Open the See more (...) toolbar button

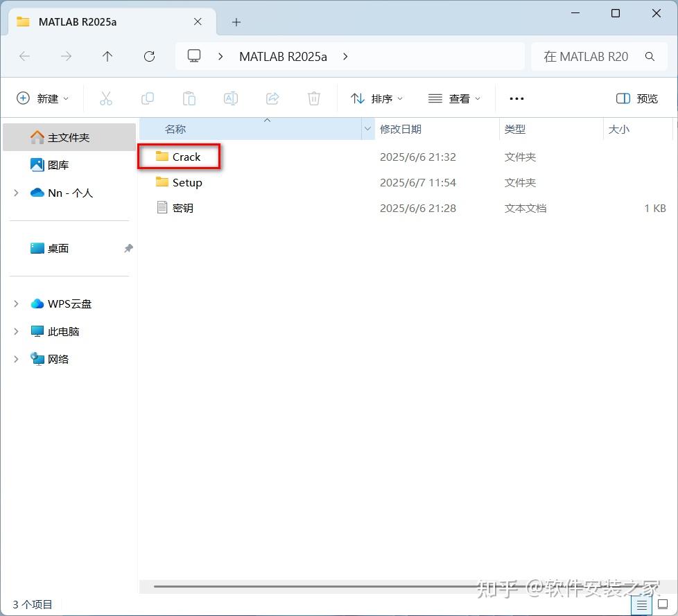point(516,98)
